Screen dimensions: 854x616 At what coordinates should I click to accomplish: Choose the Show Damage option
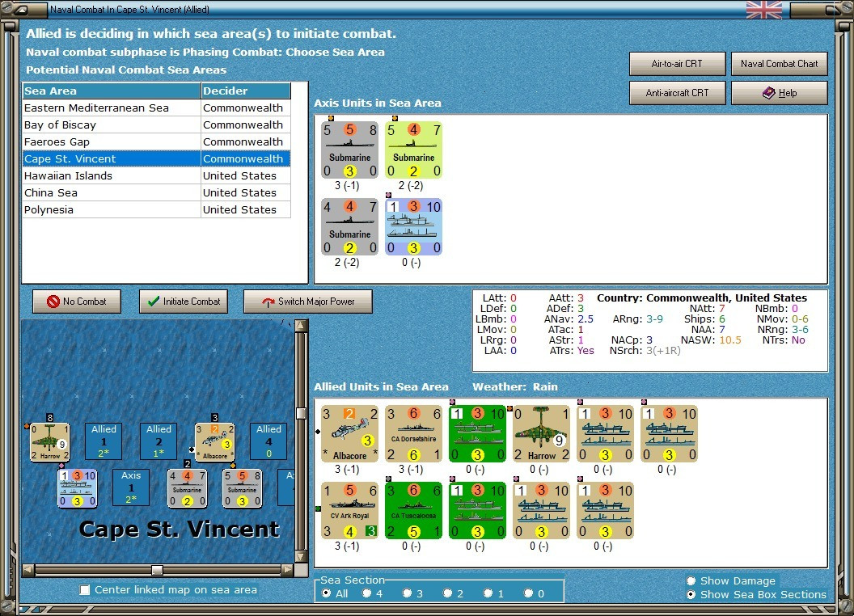691,580
